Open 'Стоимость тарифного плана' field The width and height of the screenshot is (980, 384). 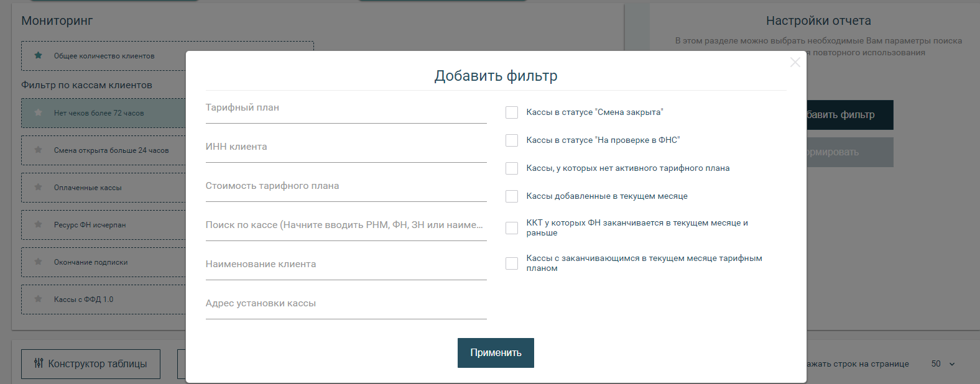coord(346,186)
